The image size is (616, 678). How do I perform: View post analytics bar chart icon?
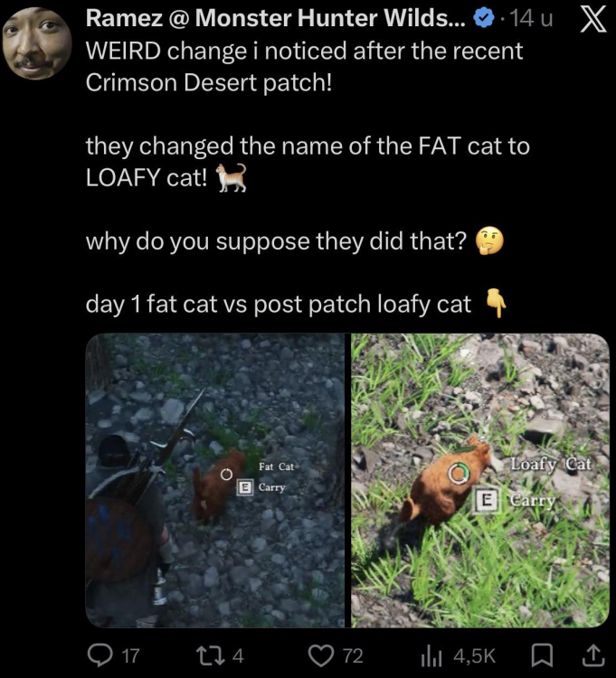point(431,656)
